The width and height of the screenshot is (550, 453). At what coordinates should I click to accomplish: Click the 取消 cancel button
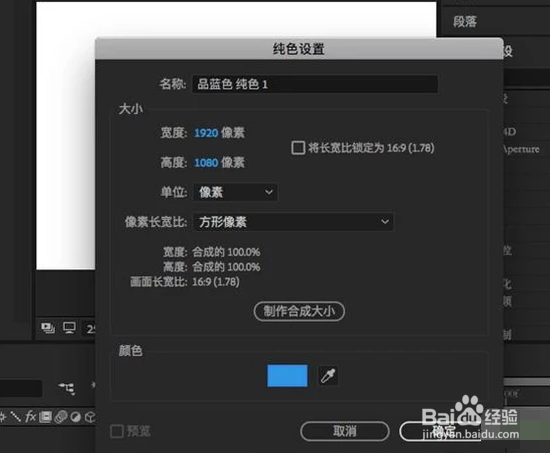click(x=345, y=431)
